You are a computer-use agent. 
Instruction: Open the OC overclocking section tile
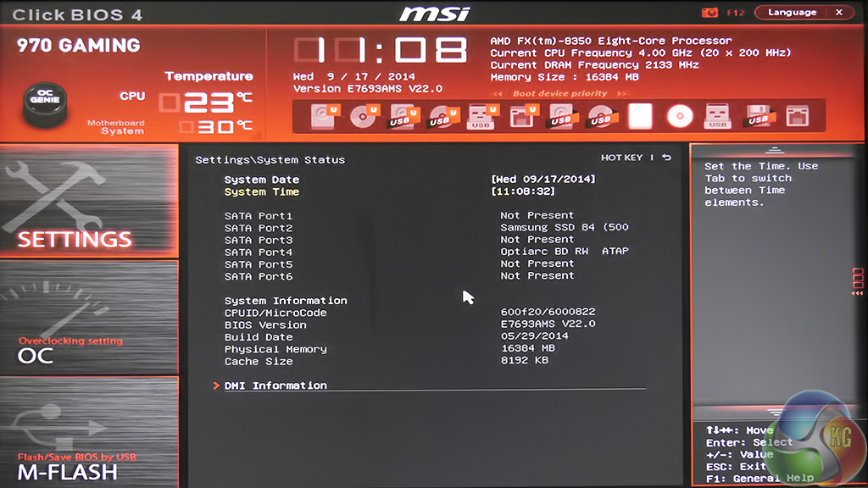click(89, 317)
